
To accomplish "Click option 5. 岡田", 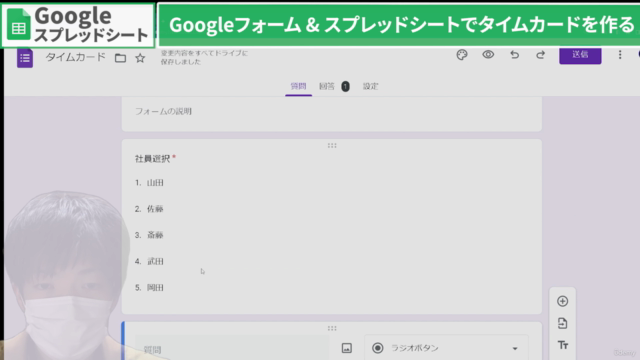I will tap(149, 288).
